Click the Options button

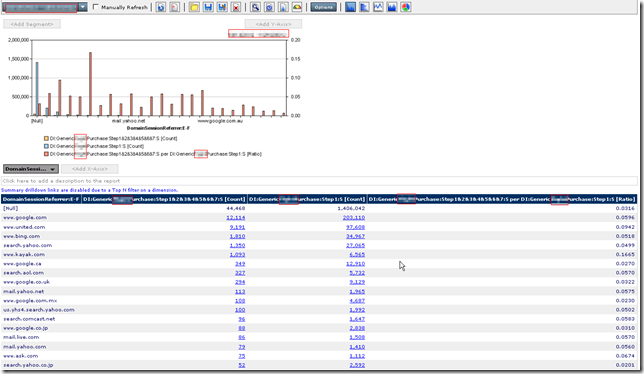click(323, 7)
